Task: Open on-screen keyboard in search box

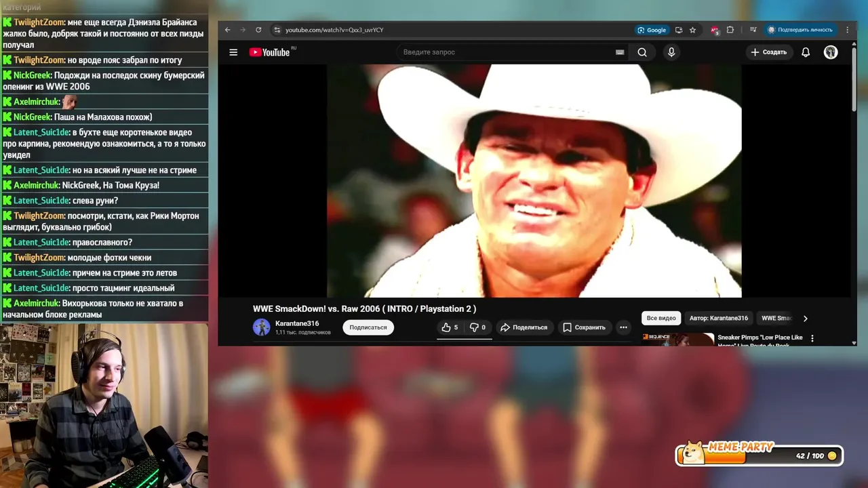Action: click(x=620, y=52)
